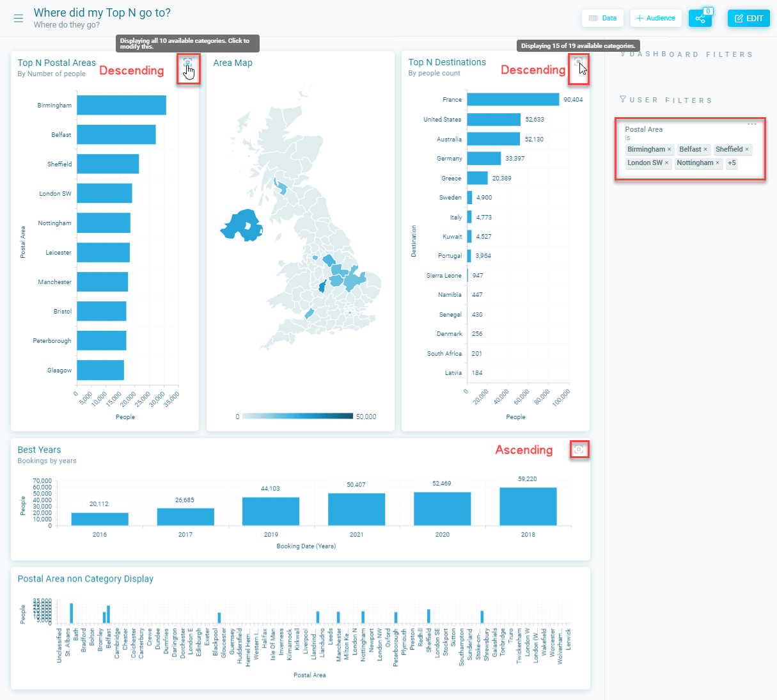This screenshot has width=777, height=700.
Task: Remove London SW chip from filter
Action: pos(666,163)
